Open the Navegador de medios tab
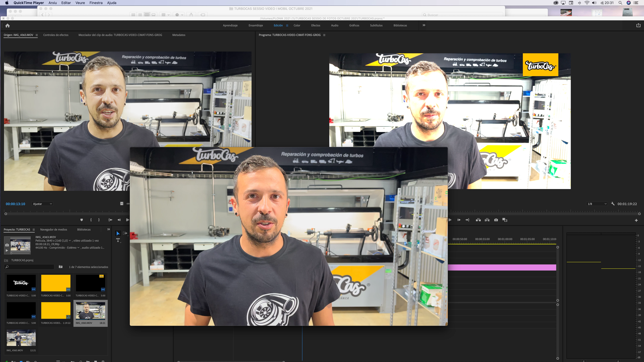Image resolution: width=644 pixels, height=362 pixels. (x=53, y=229)
